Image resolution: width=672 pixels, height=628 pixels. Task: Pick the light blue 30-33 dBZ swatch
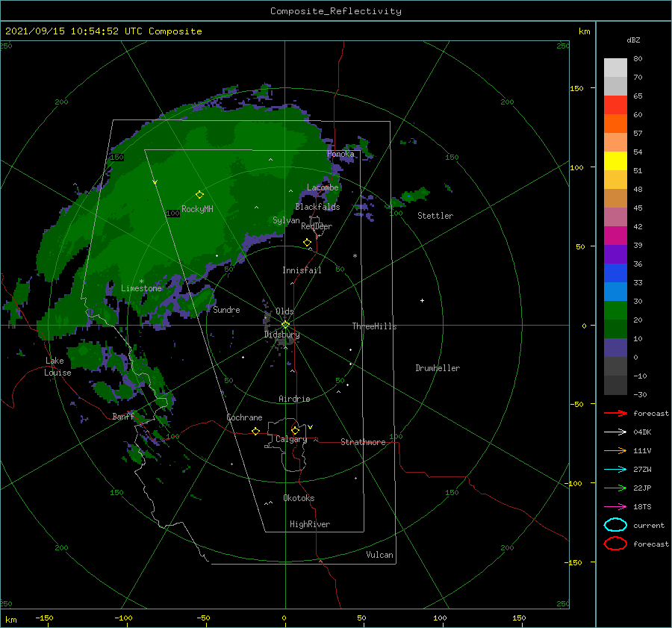[615, 291]
